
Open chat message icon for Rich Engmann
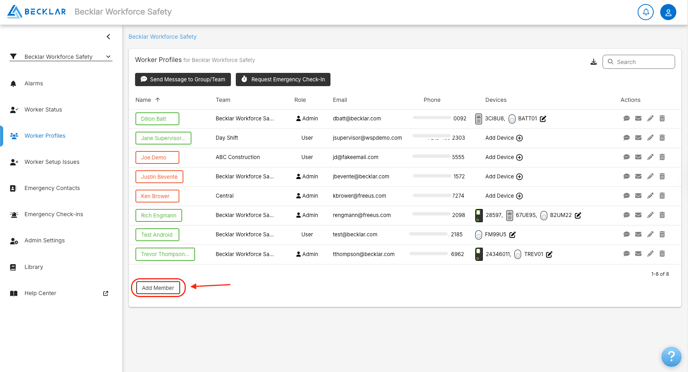pos(627,215)
